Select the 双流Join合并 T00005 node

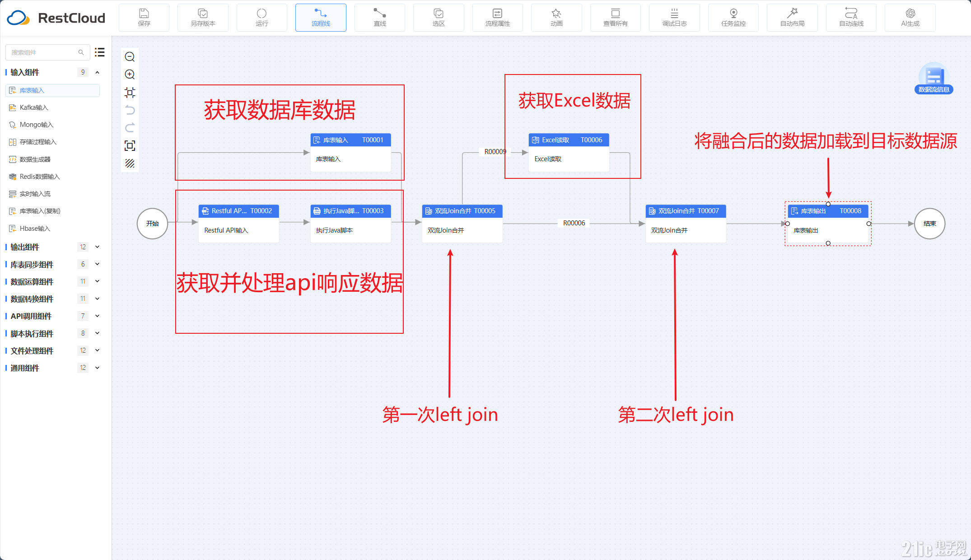click(x=462, y=224)
